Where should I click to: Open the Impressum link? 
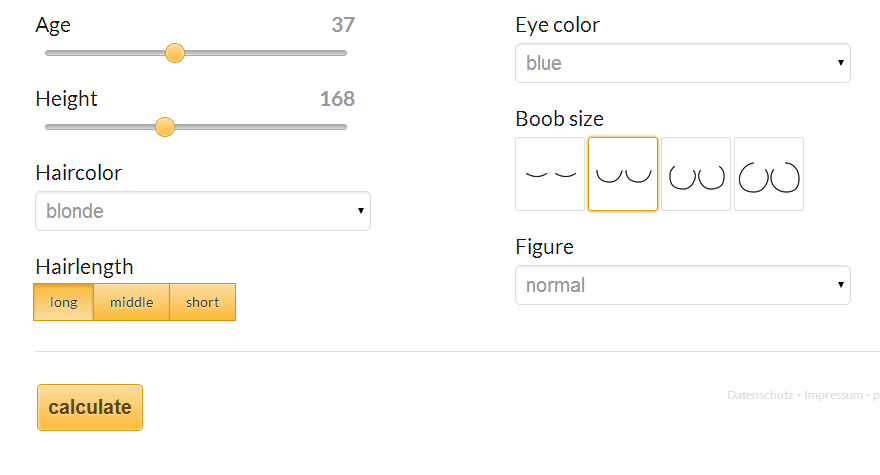coord(832,395)
